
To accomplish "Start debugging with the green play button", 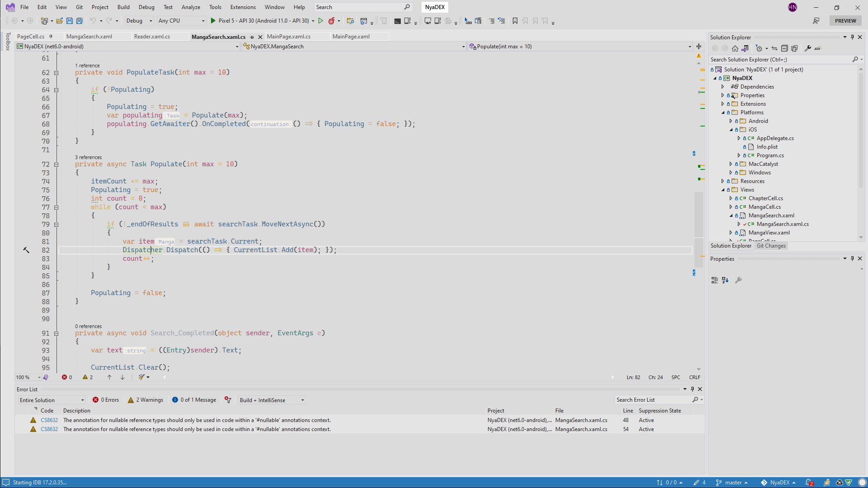I will 213,21.
